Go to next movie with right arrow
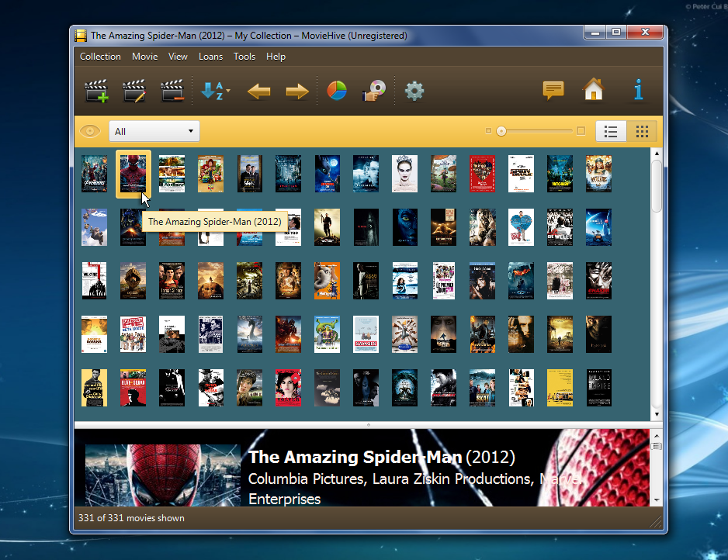The image size is (728, 560). [x=297, y=91]
